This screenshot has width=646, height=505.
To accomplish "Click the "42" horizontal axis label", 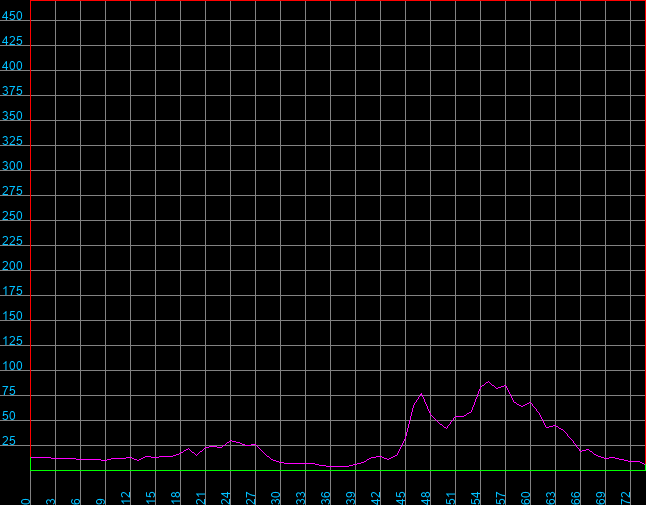I will click(x=376, y=498).
